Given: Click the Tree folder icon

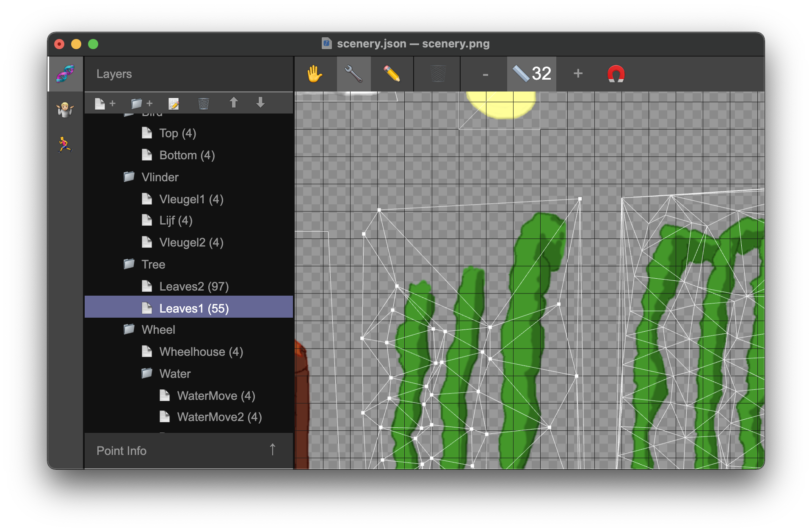Looking at the screenshot, I should (x=129, y=263).
